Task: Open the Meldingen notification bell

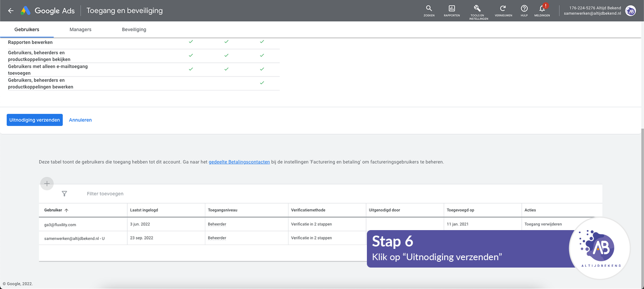Action: tap(542, 9)
